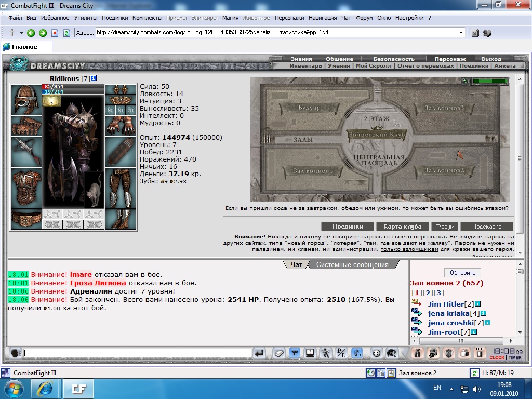Click the eraser clear-chat icon
The height and width of the screenshot is (399, 532).
coord(279,353)
